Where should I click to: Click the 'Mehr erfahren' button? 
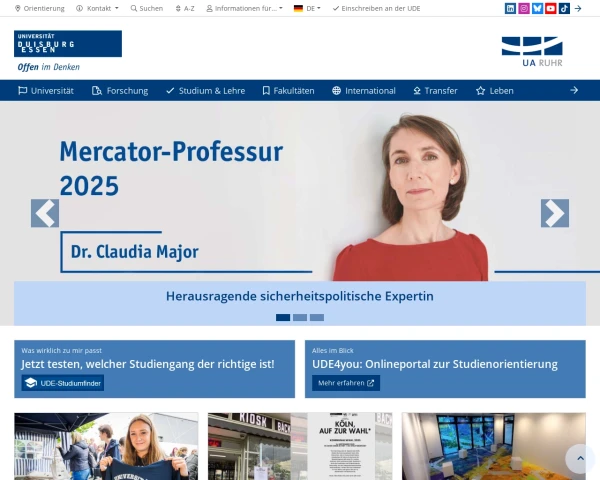click(346, 383)
